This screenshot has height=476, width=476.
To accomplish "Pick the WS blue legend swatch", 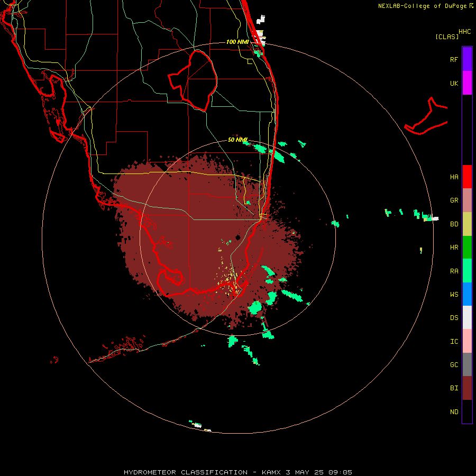I will coord(467,294).
